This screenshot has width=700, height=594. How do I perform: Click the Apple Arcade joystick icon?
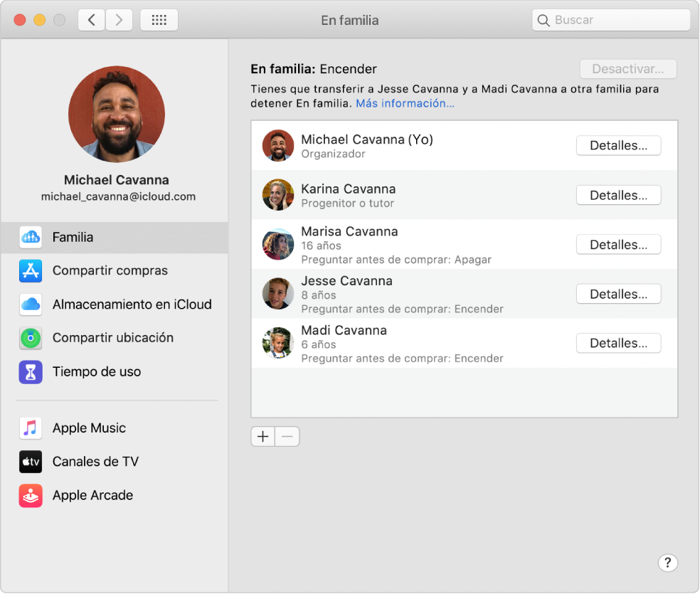click(x=31, y=495)
